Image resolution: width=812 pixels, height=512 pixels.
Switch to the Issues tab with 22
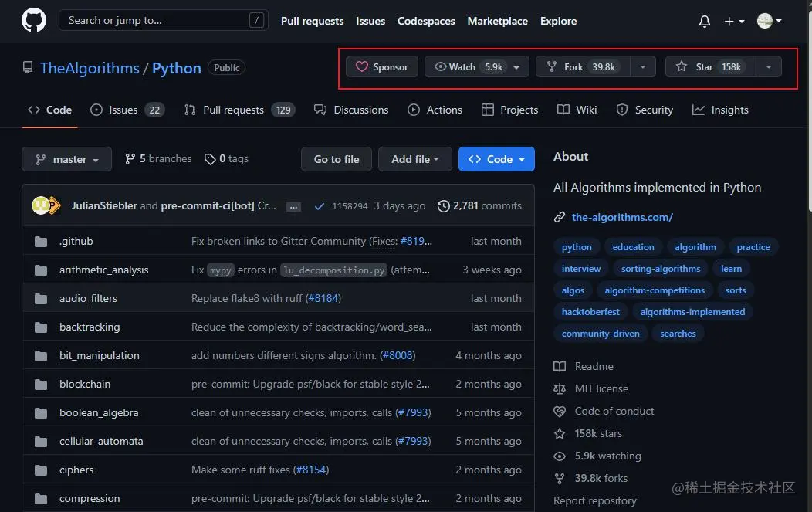127,110
